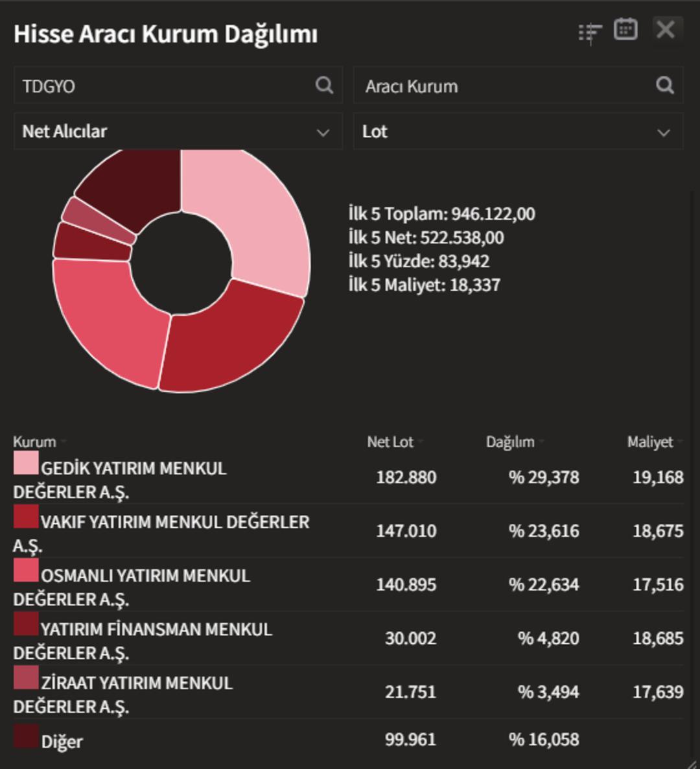Open the column filter settings icon
Viewport: 700px width, 769px height.
pyautogui.click(x=589, y=32)
